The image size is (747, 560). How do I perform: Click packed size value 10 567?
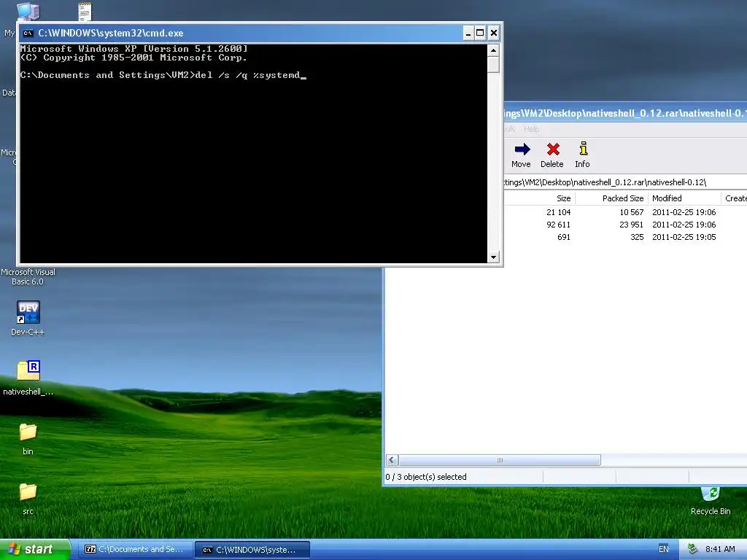point(632,212)
